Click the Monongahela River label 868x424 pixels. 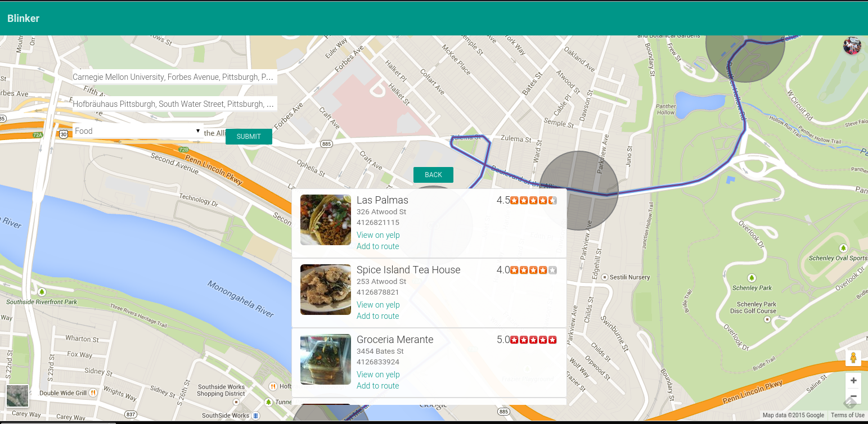[x=241, y=299]
